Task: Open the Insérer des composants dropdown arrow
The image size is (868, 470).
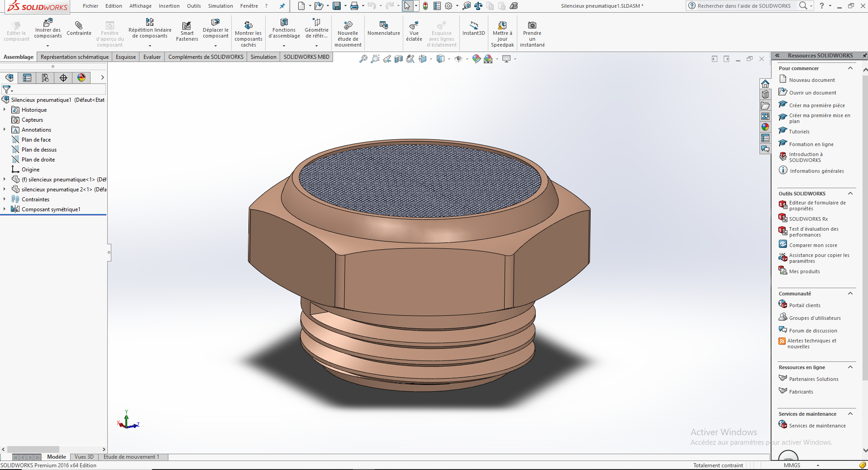Action: tap(48, 46)
